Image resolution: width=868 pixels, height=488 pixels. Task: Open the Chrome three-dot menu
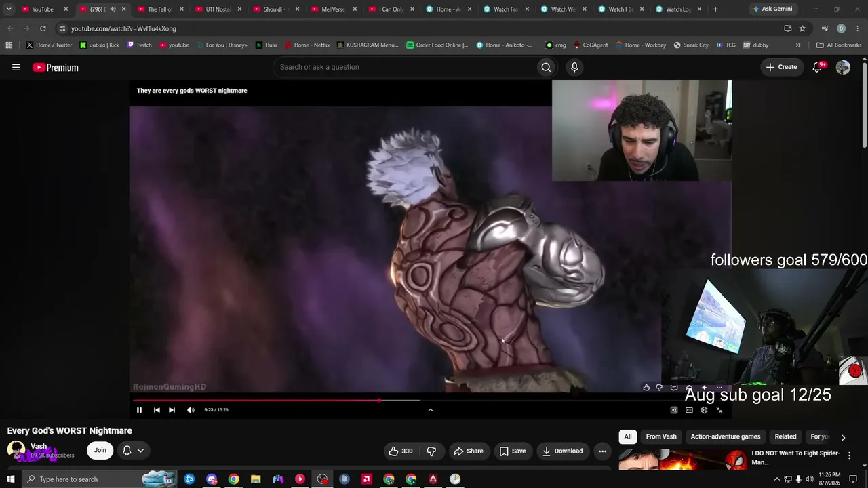point(858,28)
